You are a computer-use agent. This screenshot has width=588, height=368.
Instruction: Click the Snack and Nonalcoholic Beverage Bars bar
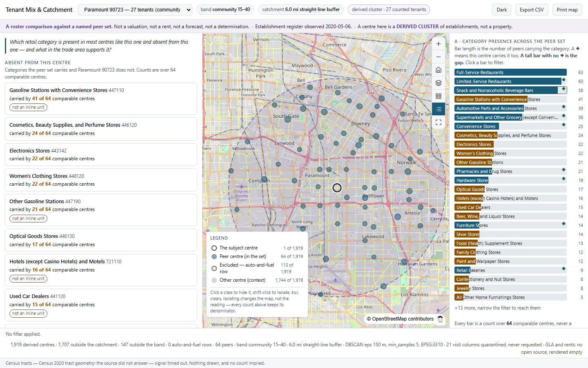tap(510, 90)
